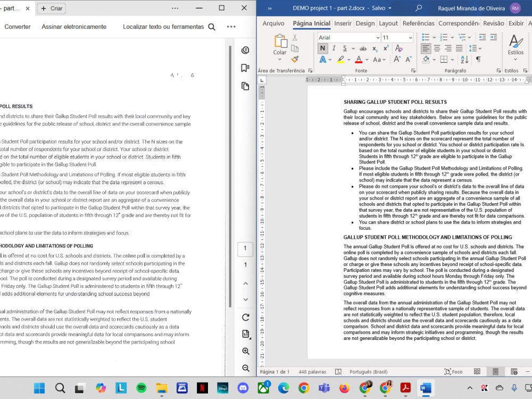
Task: Click the search icon in Word title bar
Action: point(419,8)
